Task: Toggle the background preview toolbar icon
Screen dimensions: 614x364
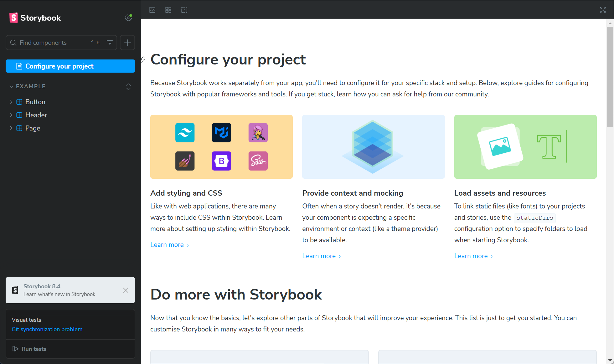Action: coord(152,10)
